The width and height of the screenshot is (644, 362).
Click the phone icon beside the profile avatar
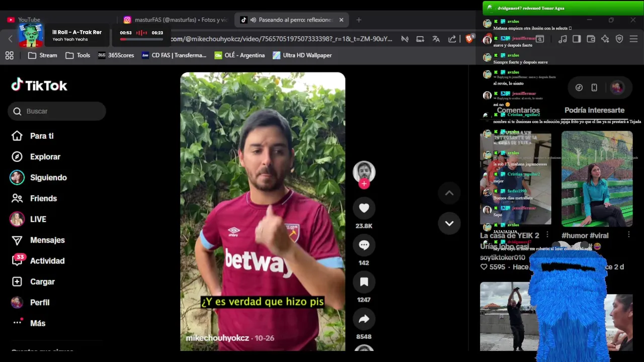(x=594, y=87)
